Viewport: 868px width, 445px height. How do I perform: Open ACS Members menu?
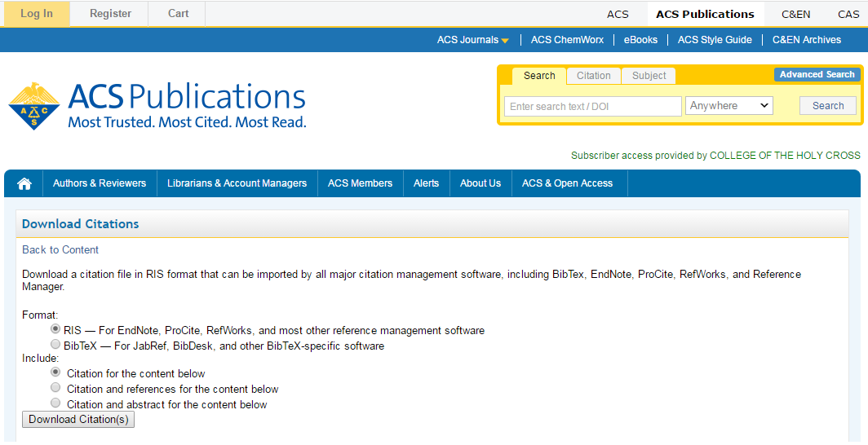[x=360, y=183]
